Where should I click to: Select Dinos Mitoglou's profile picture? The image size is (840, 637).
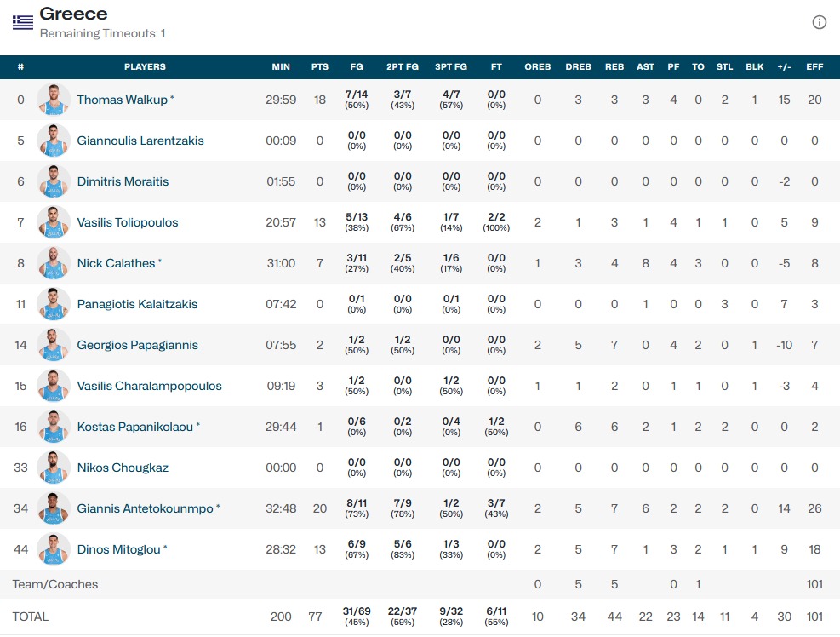pos(54,549)
